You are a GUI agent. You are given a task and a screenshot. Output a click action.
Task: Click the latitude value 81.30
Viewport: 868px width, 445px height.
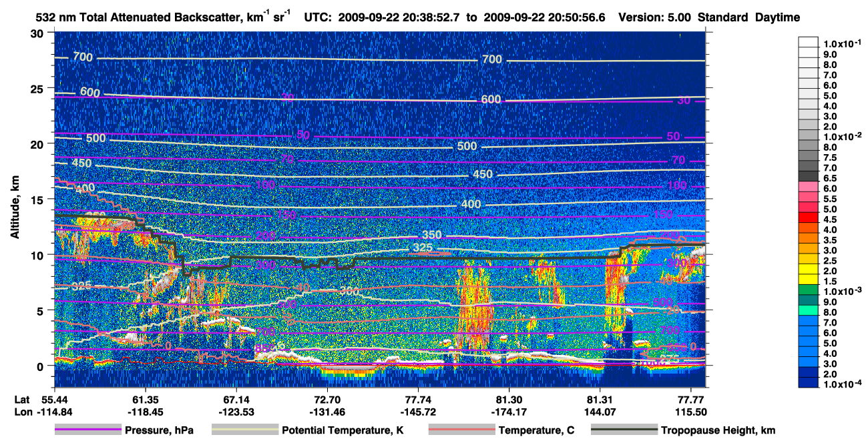click(509, 399)
